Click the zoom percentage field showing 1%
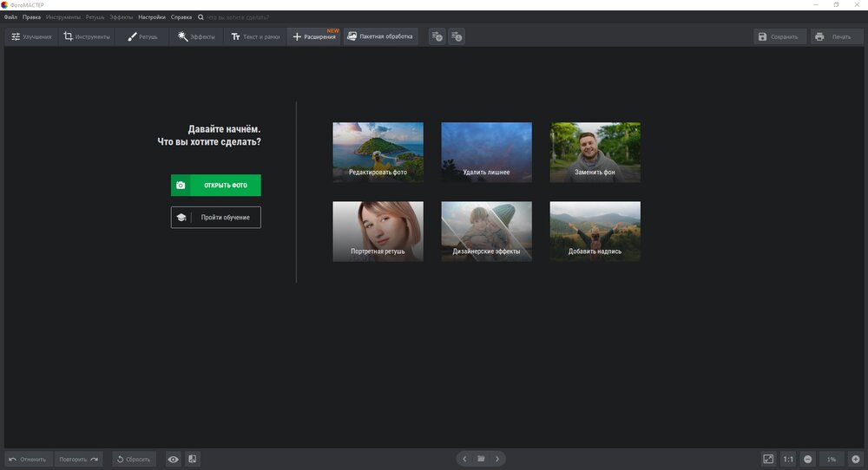868x470 pixels. click(x=832, y=459)
